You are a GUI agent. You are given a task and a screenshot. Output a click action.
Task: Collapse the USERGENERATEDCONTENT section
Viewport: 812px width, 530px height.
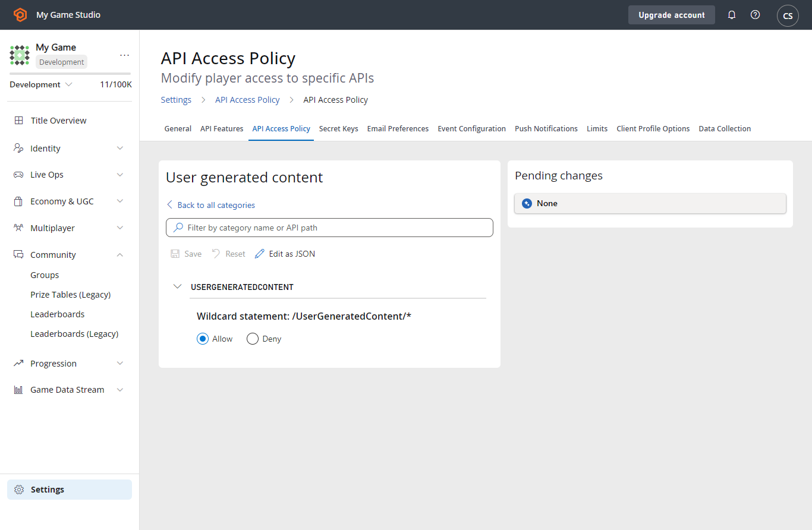pyautogui.click(x=177, y=286)
